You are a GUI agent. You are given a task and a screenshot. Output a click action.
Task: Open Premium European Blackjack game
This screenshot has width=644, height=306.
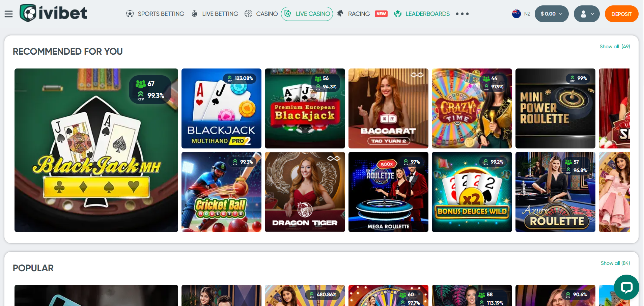tap(305, 108)
